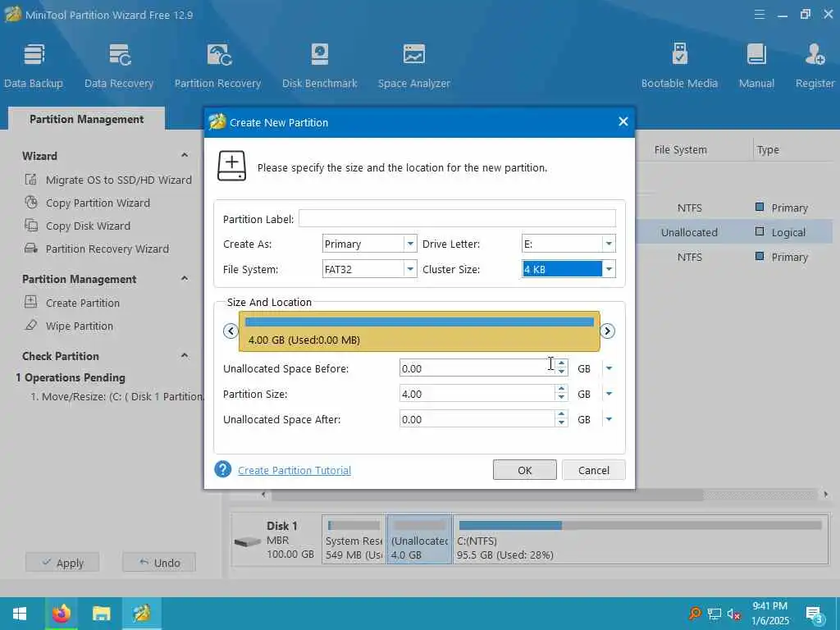Click the Partition Size field
Image resolution: width=840 pixels, height=630 pixels.
pyautogui.click(x=477, y=394)
